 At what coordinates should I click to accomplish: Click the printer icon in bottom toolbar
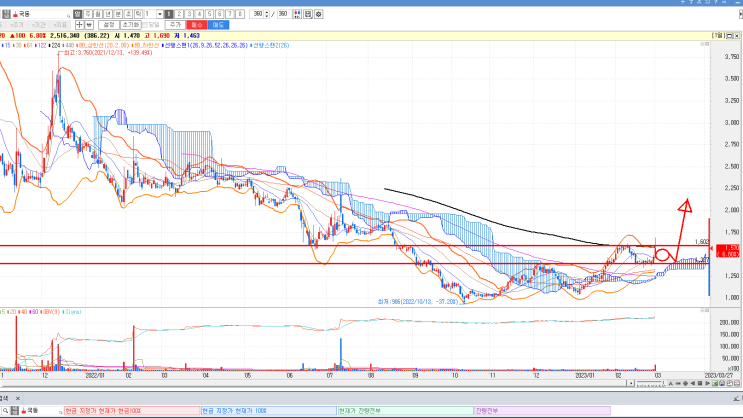pos(722,383)
